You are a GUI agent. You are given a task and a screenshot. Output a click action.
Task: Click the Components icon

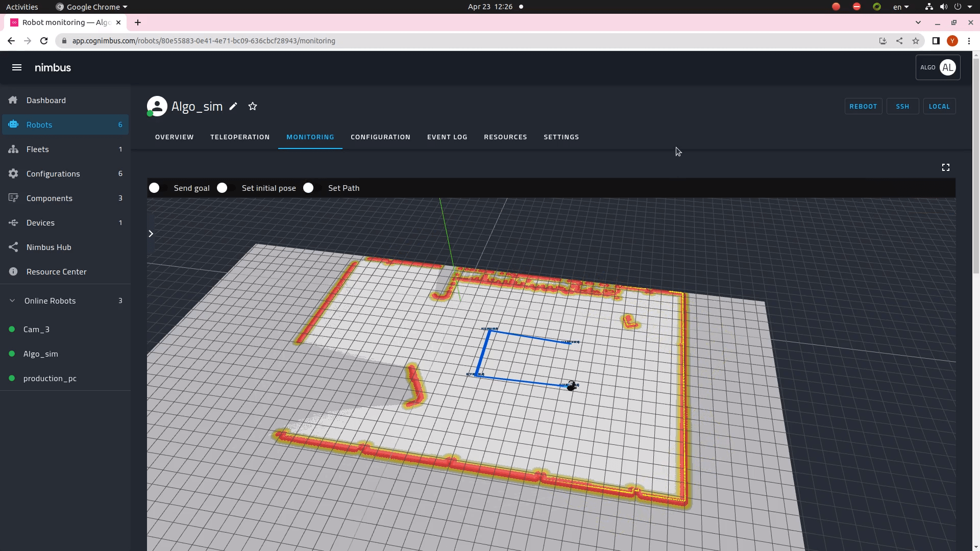pyautogui.click(x=13, y=198)
